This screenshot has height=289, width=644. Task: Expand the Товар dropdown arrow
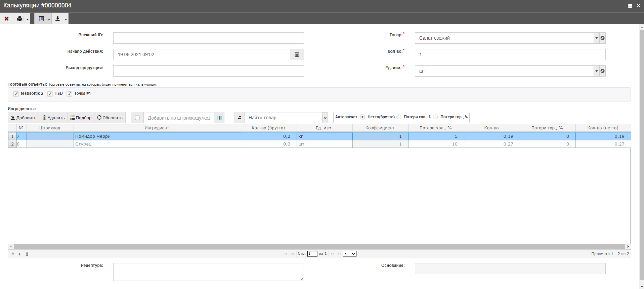point(597,38)
